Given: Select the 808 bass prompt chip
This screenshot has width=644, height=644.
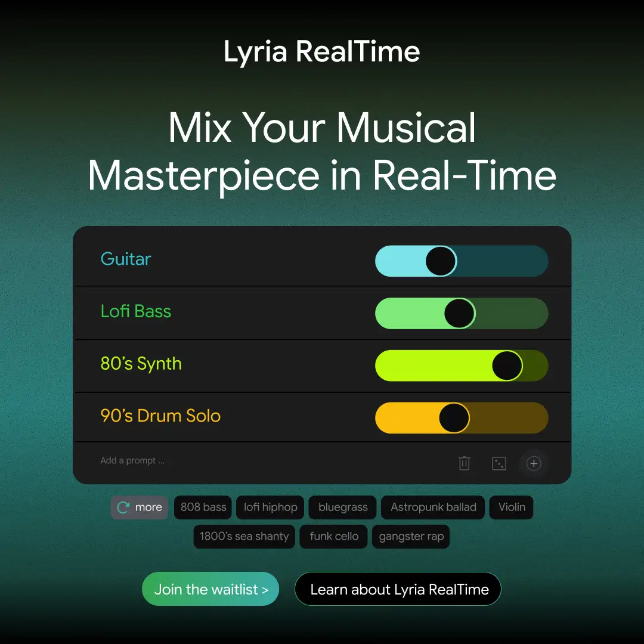Looking at the screenshot, I should tap(203, 507).
